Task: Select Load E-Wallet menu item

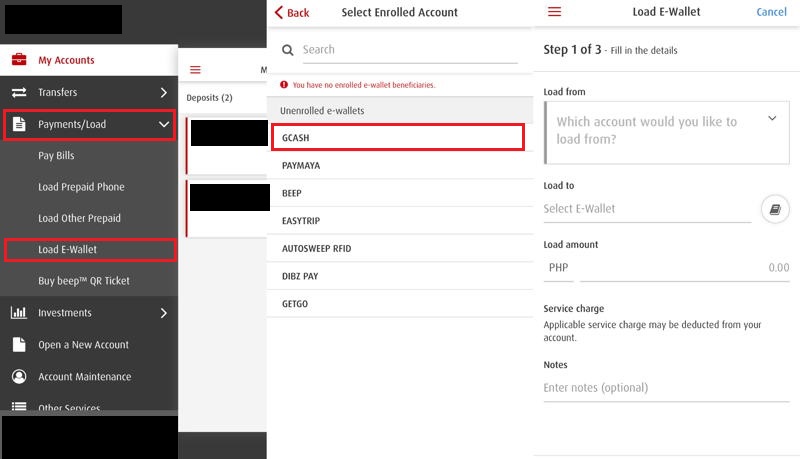Action: coord(90,249)
